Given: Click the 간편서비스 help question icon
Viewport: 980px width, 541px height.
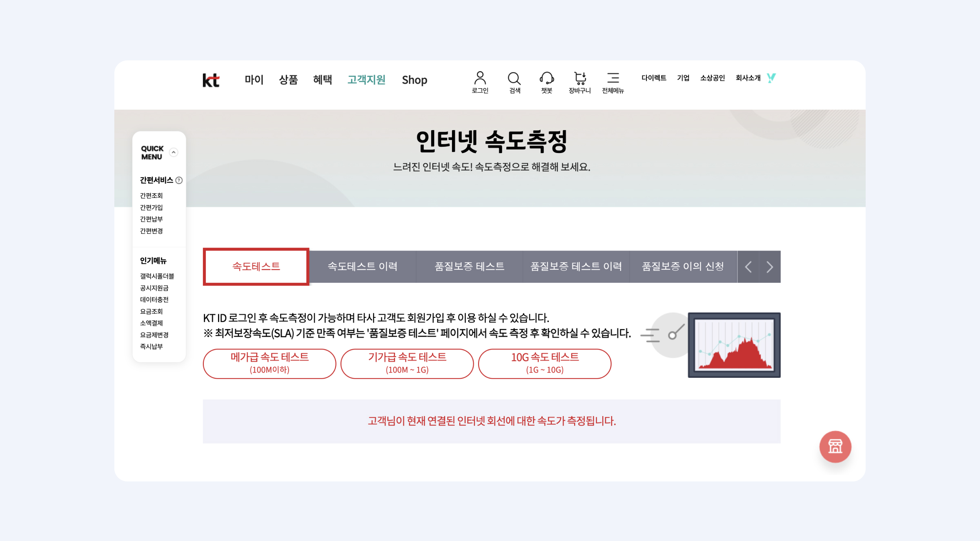Looking at the screenshot, I should 179,180.
